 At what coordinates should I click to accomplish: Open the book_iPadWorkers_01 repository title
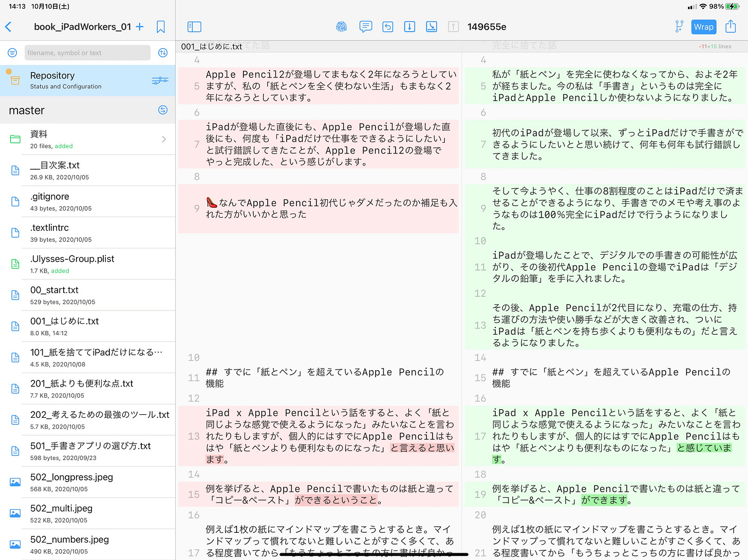point(82,27)
